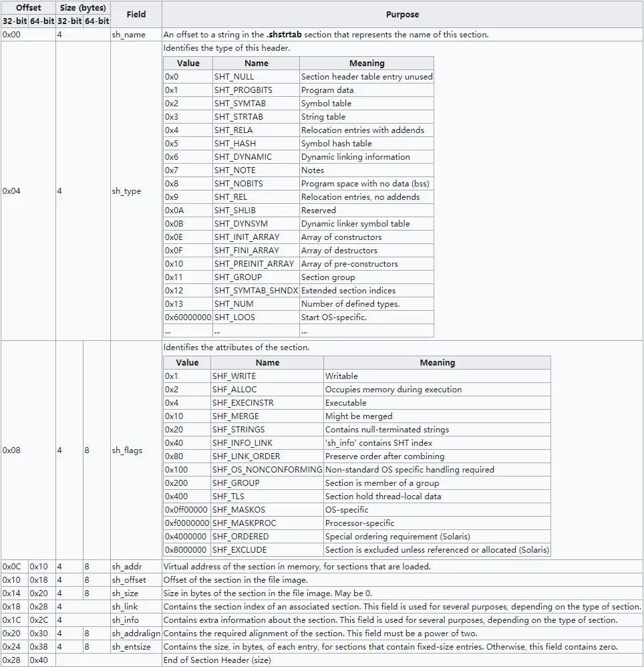Click the SHF_EXECINSTR name cell
644x667 pixels.
coord(267,403)
